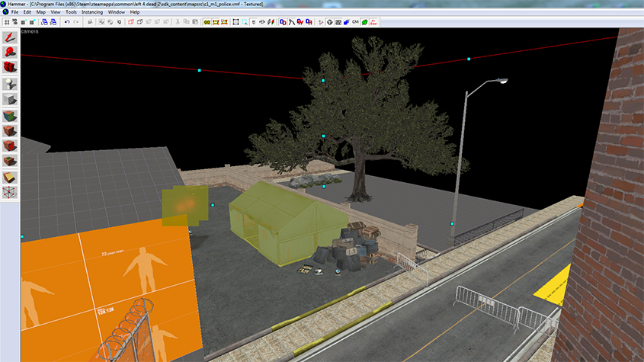644x362 pixels.
Task: Click the Paste clipboard icon
Action: point(195,22)
